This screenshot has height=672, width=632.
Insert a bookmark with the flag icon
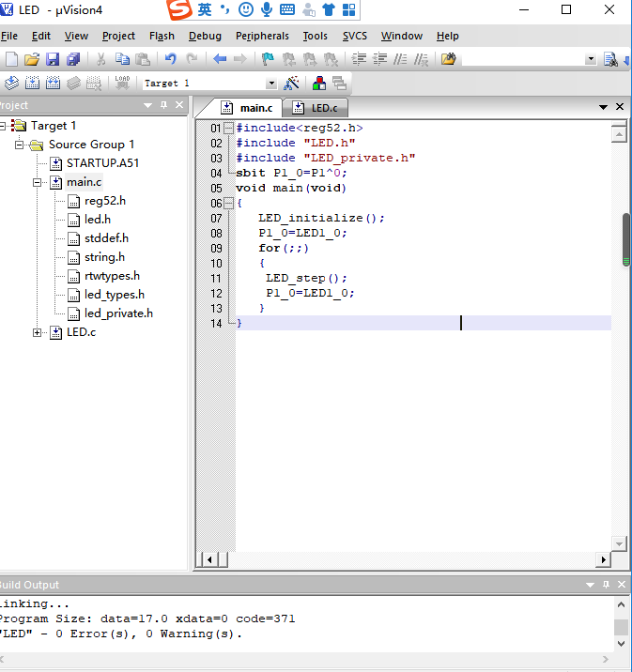point(268,59)
